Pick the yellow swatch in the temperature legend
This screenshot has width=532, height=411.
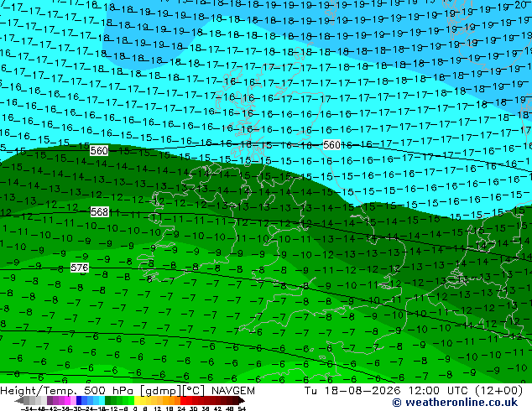click(x=137, y=400)
